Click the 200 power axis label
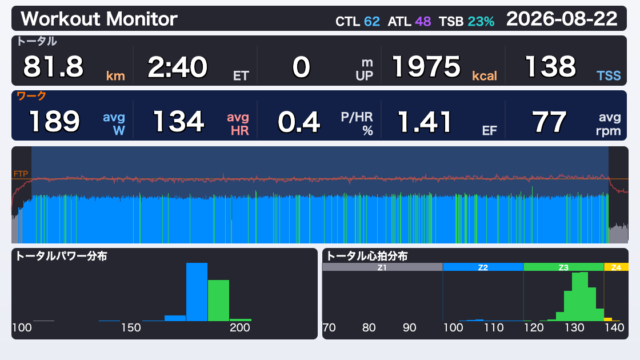The width and height of the screenshot is (640, 360). click(x=240, y=327)
